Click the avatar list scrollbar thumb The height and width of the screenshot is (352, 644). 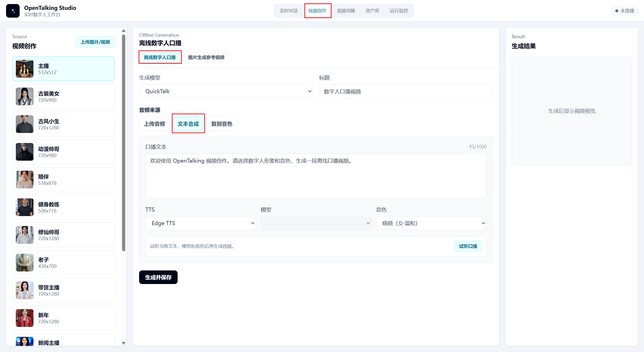[124, 143]
